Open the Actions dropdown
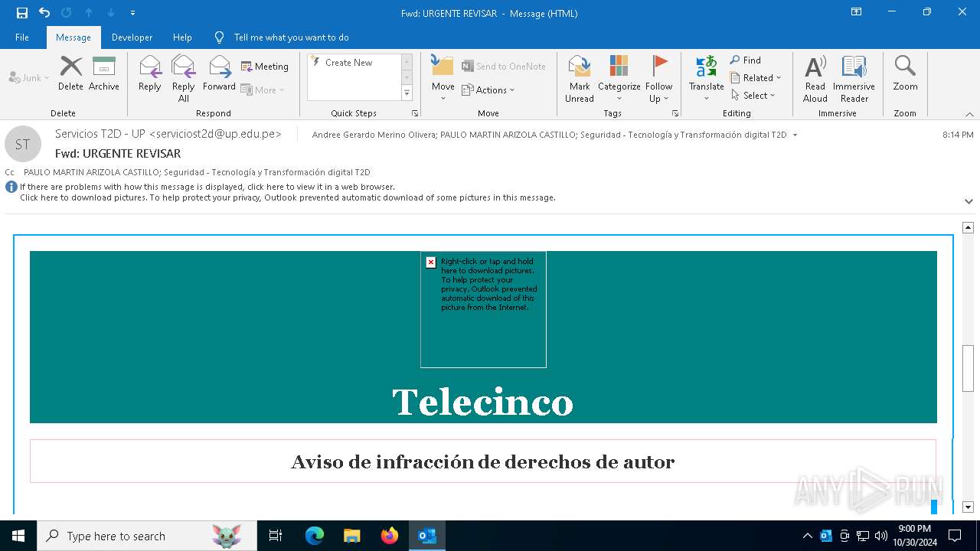 (x=488, y=90)
